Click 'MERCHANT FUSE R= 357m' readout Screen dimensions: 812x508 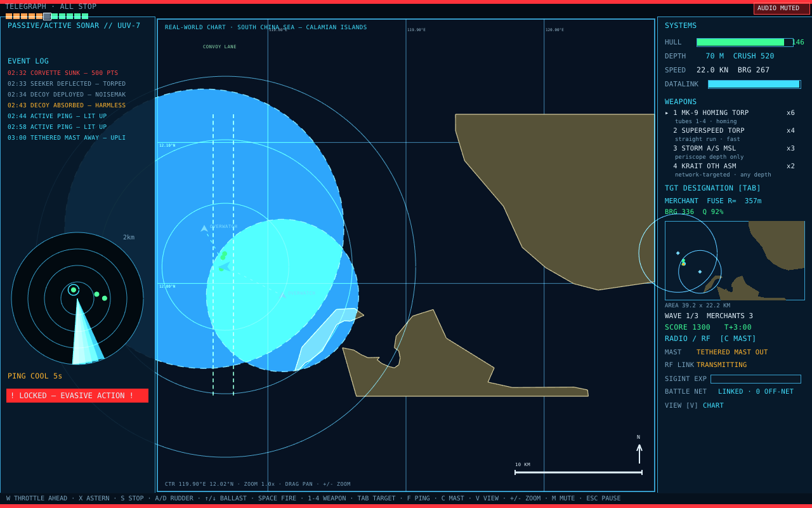pos(713,201)
